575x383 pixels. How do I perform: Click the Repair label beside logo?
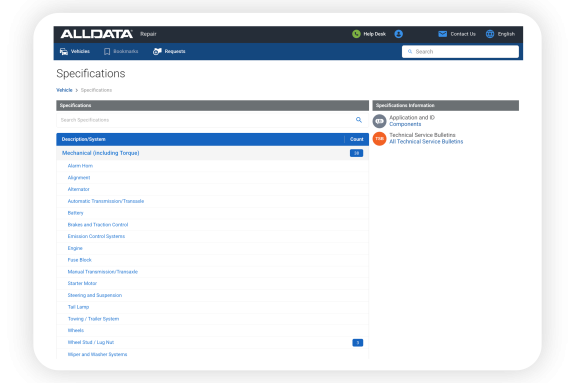148,34
